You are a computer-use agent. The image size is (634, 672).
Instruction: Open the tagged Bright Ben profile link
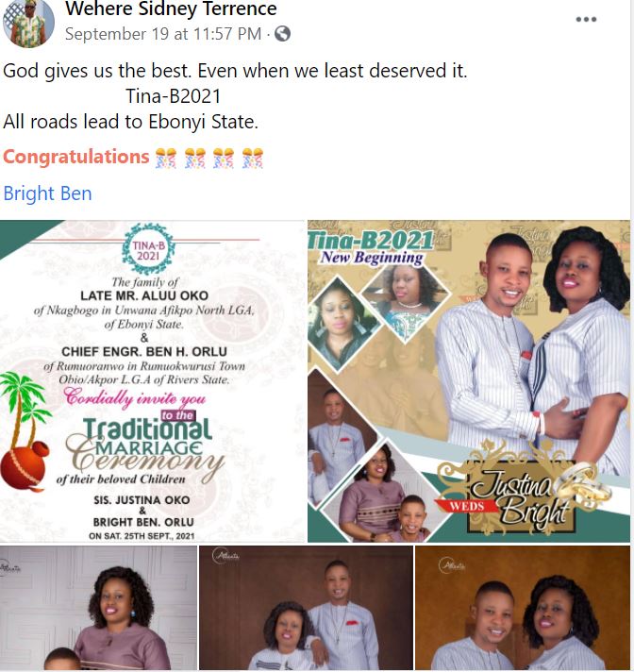pyautogui.click(x=47, y=193)
